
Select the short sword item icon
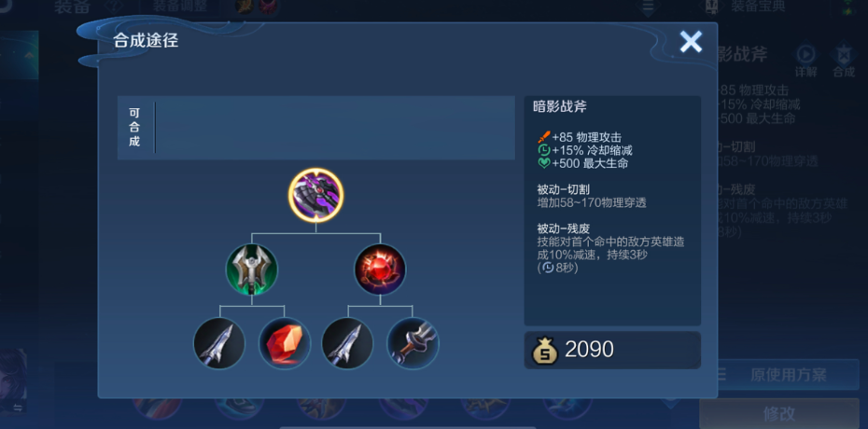(x=413, y=343)
